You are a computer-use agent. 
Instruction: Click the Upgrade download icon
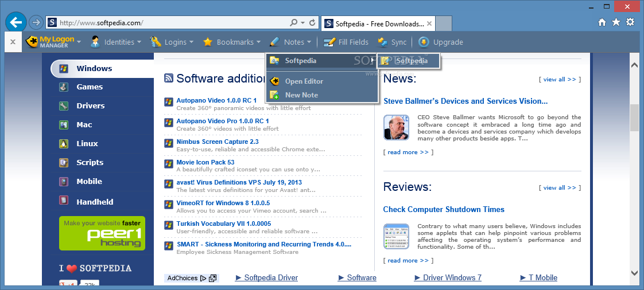[x=424, y=42]
